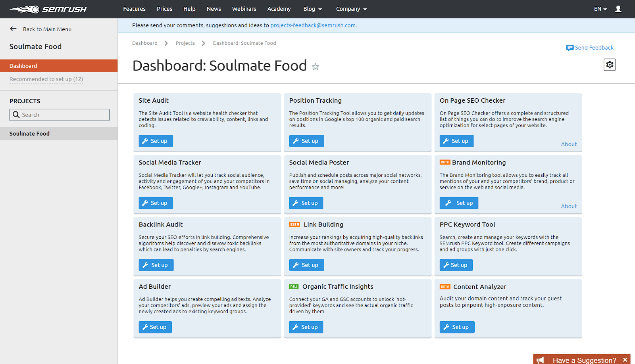Screen dimensions: 635x364
Task: Click the Projects breadcrumb link
Action: click(x=185, y=43)
